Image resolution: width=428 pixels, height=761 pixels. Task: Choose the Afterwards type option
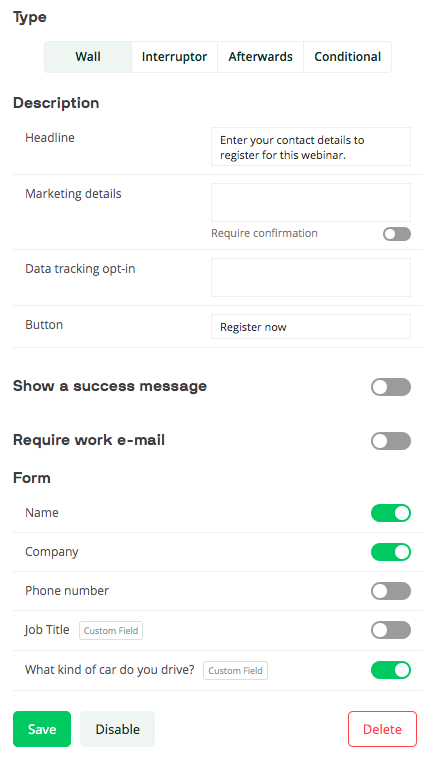[261, 57]
